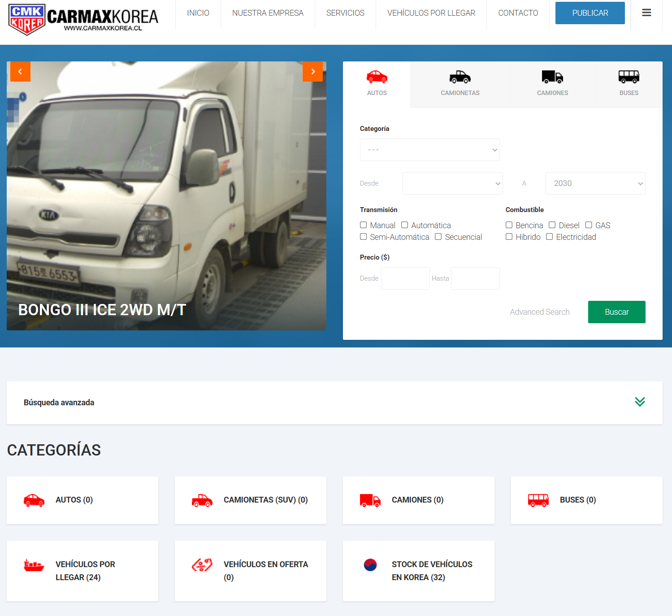Click the truck icon in CAMIONES tab
Screen dimensions: 672x616
point(552,77)
